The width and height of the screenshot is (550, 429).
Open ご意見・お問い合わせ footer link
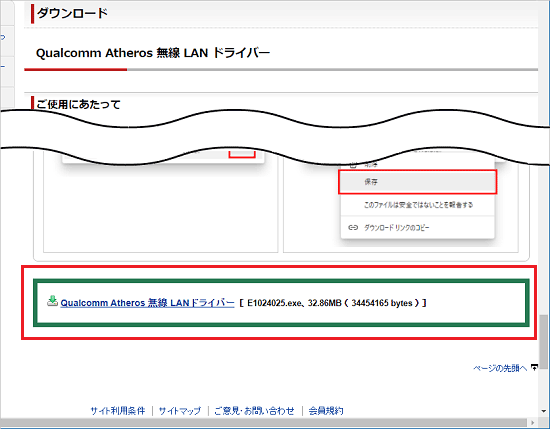coord(254,411)
